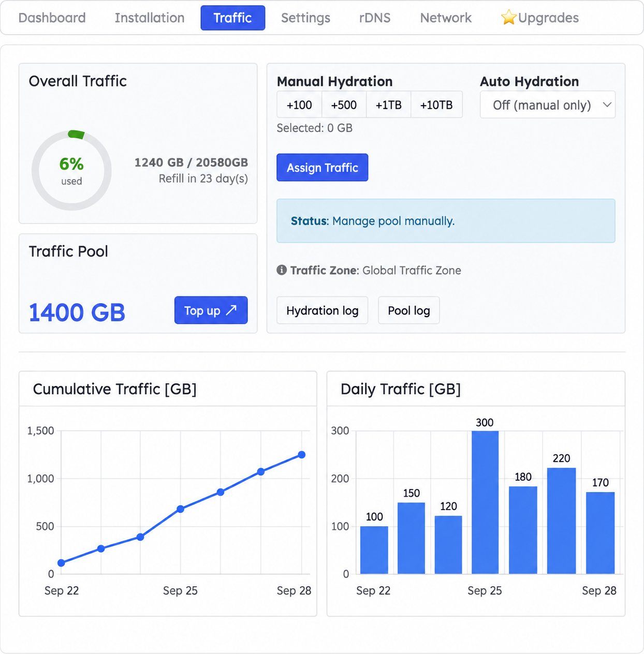
Task: Click the Daily Traffic [GB] heading
Action: (401, 389)
